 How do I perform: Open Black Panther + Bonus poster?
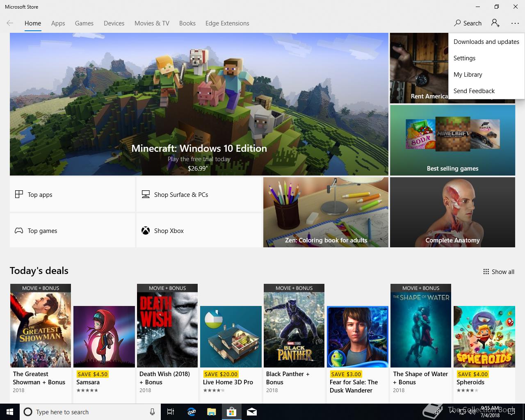[294, 326]
